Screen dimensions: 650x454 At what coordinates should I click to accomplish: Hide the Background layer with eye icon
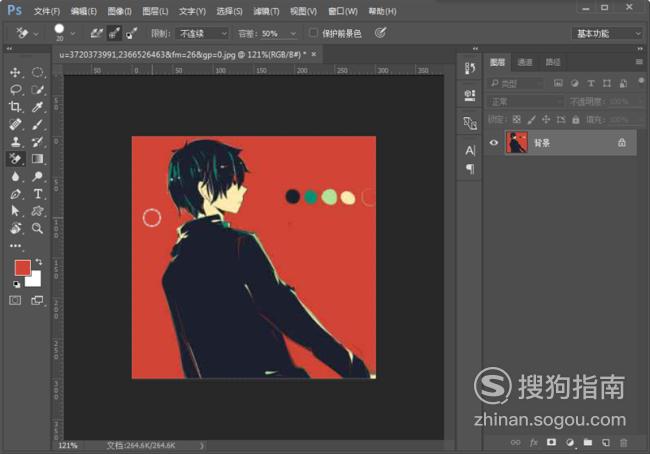coord(493,143)
